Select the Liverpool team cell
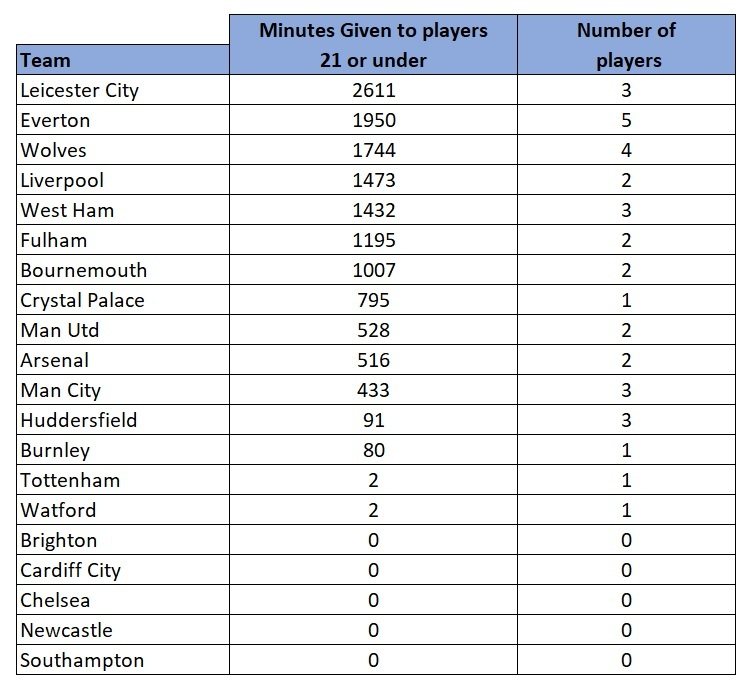The width and height of the screenshot is (749, 684). click(x=61, y=180)
